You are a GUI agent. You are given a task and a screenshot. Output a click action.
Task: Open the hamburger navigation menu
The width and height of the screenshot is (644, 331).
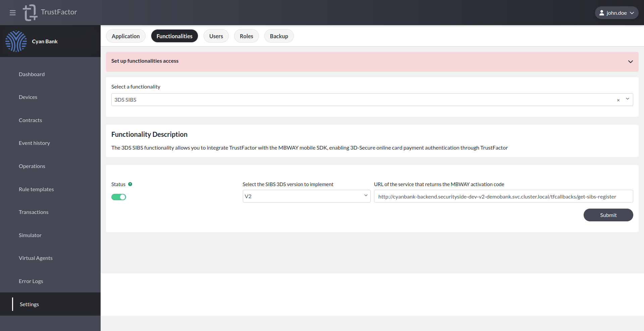click(x=13, y=13)
